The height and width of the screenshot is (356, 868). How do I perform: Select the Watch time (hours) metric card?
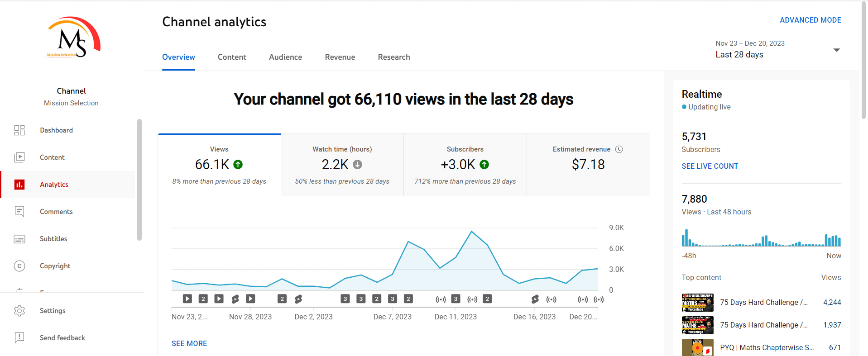click(342, 165)
